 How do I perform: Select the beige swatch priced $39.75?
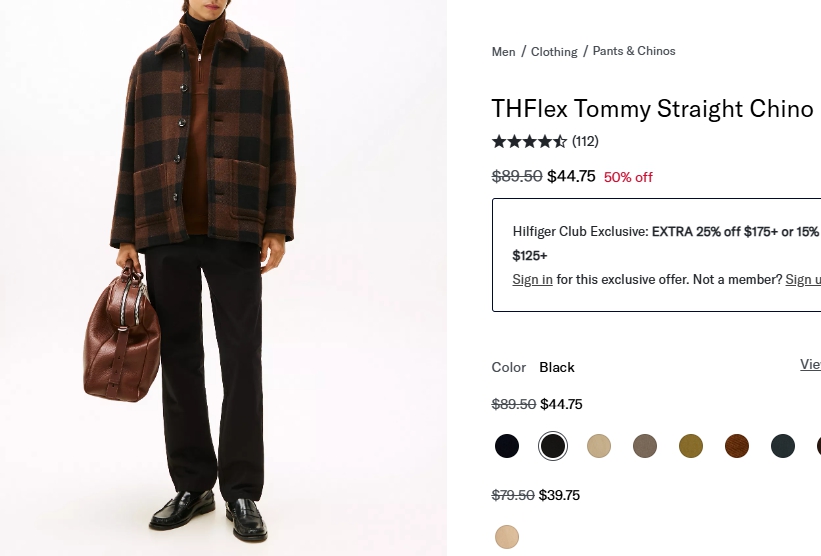(507, 537)
